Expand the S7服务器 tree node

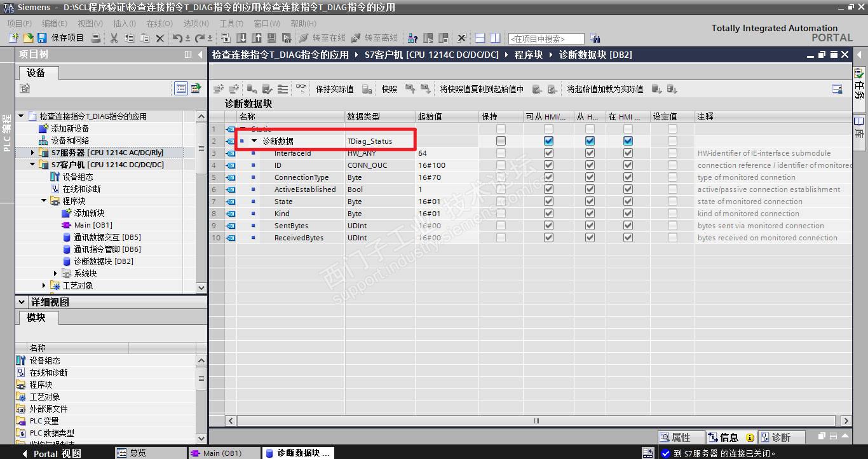tap(32, 153)
